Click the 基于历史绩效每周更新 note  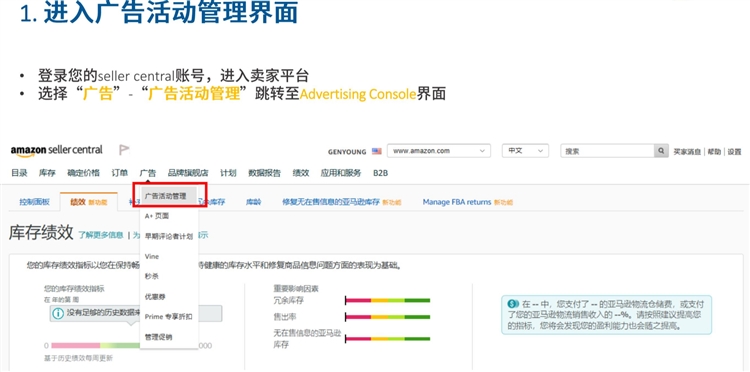tap(78, 358)
